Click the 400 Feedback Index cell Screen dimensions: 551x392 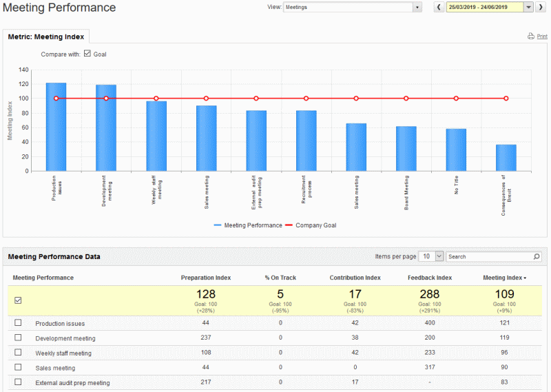(x=430, y=322)
